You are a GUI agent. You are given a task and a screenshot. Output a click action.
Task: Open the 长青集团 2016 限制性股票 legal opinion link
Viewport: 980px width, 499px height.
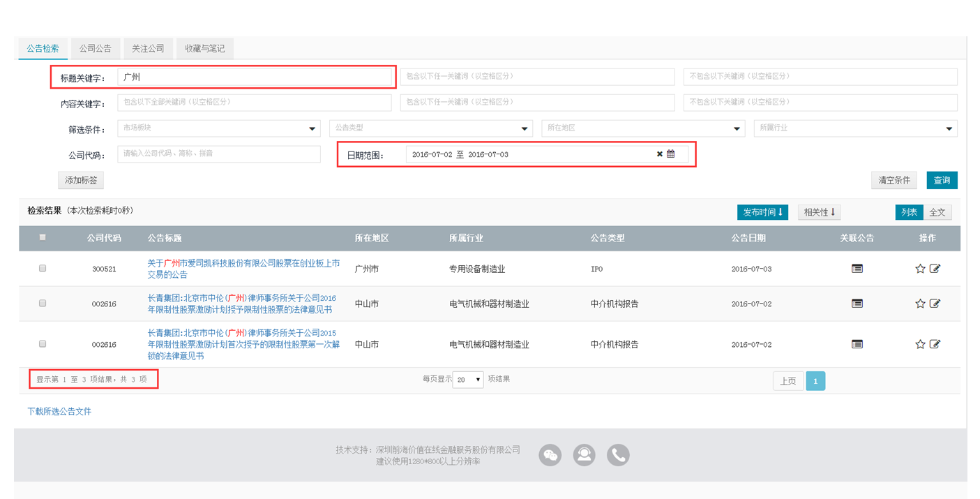pyautogui.click(x=241, y=304)
